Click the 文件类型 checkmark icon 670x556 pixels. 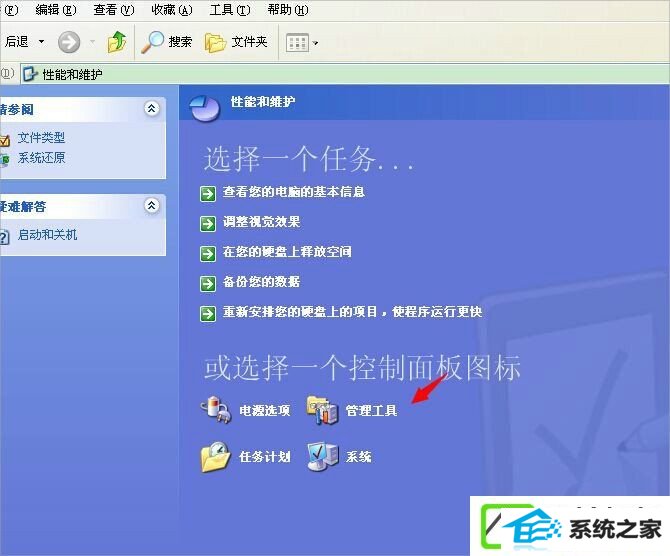tap(5, 140)
